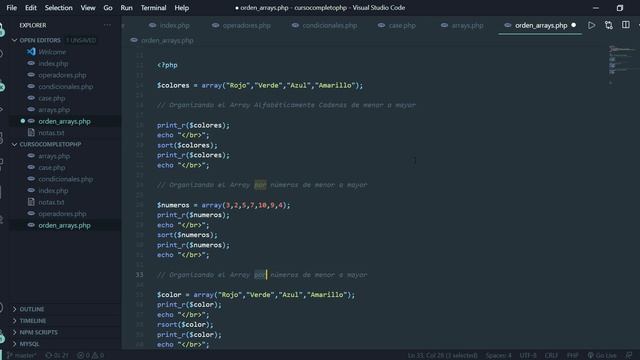Image resolution: width=640 pixels, height=360 pixels.
Task: Switch to the case.php editor tab
Action: (397, 25)
